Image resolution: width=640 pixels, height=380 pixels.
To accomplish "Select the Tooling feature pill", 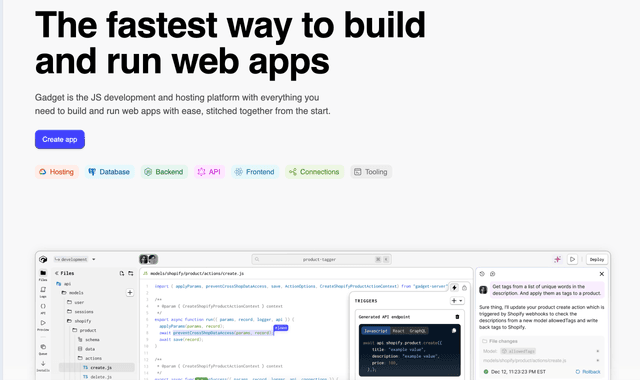I will coord(371,172).
